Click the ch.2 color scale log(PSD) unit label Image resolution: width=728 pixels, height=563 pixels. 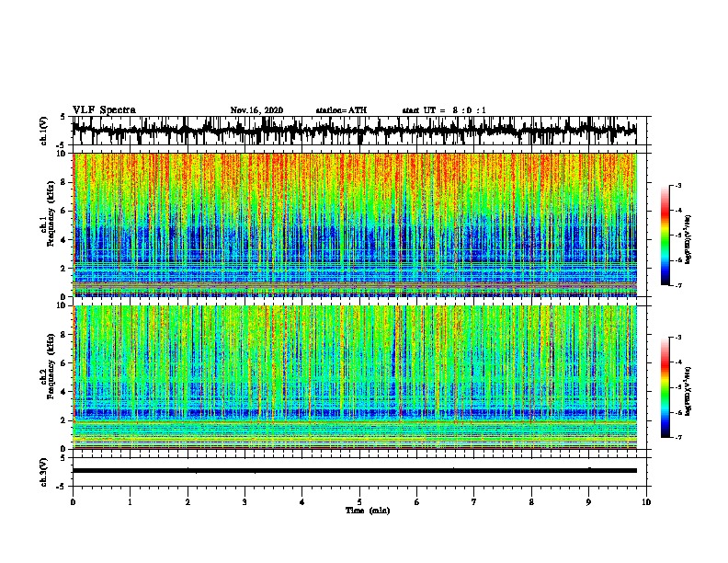pyautogui.click(x=688, y=391)
